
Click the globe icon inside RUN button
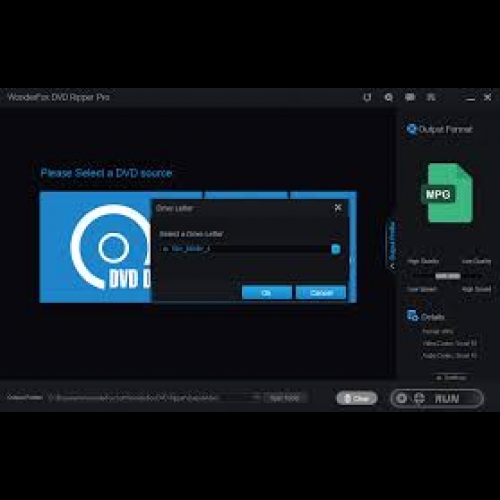coord(419,398)
